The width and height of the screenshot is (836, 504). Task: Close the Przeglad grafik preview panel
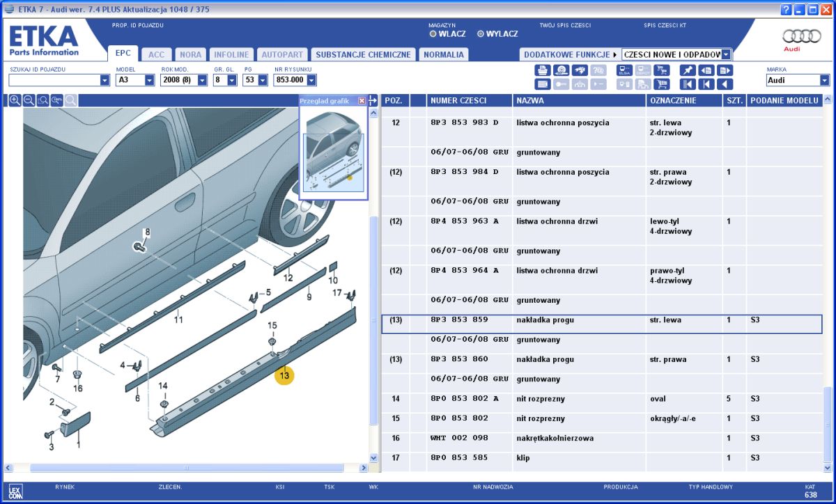point(362,101)
